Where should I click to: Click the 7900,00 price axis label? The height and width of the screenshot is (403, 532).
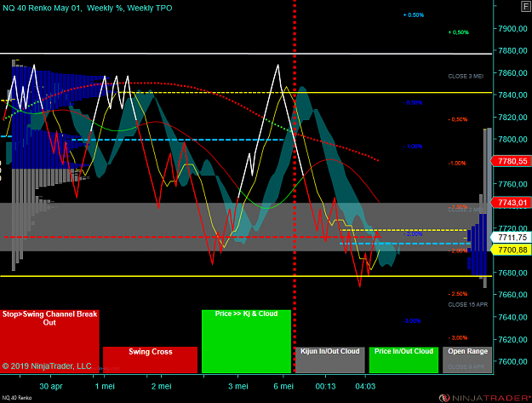pos(512,28)
